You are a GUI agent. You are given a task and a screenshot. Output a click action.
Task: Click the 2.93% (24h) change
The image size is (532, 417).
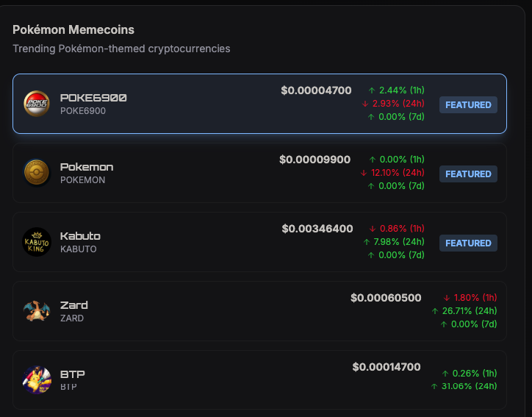point(393,104)
